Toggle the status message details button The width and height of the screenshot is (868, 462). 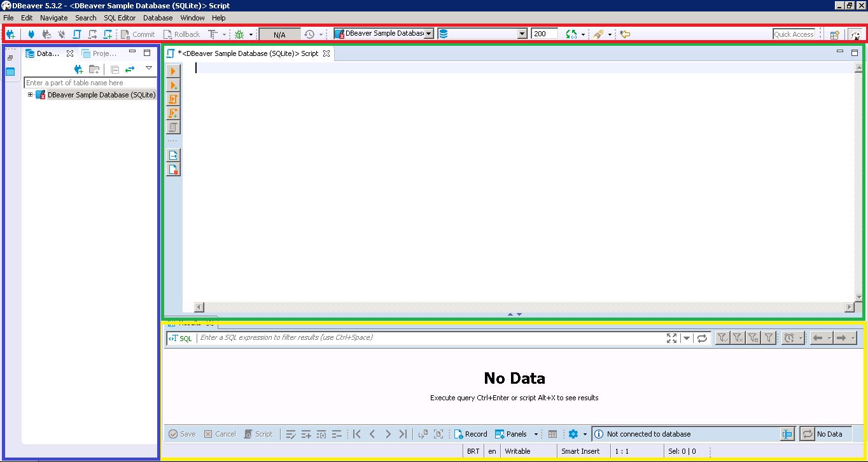point(787,434)
